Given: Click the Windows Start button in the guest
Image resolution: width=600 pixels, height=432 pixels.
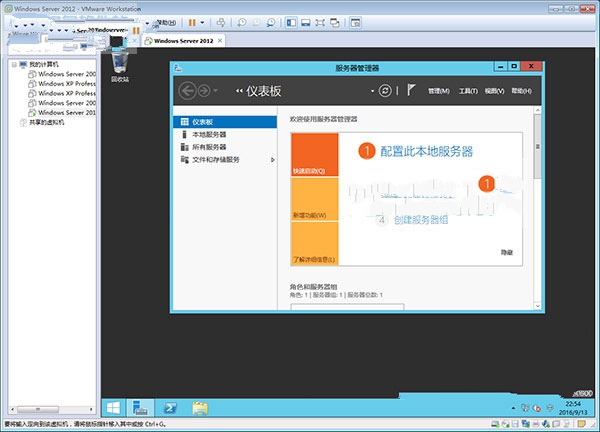Looking at the screenshot, I should click(114, 408).
